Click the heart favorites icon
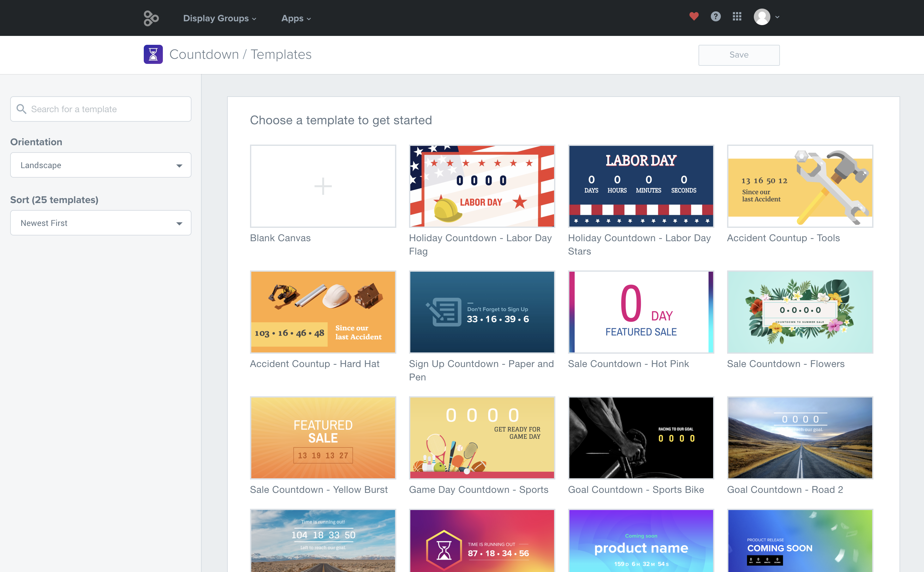924x572 pixels. click(x=694, y=17)
